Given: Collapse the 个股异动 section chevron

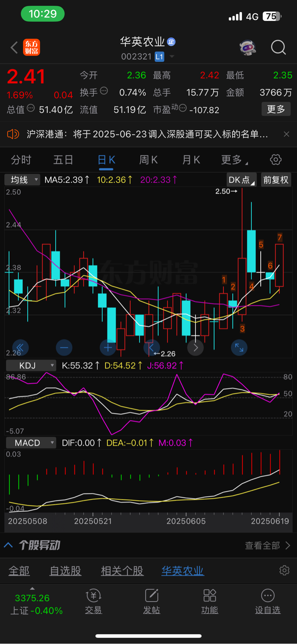Looking at the screenshot, I should [x=8, y=545].
